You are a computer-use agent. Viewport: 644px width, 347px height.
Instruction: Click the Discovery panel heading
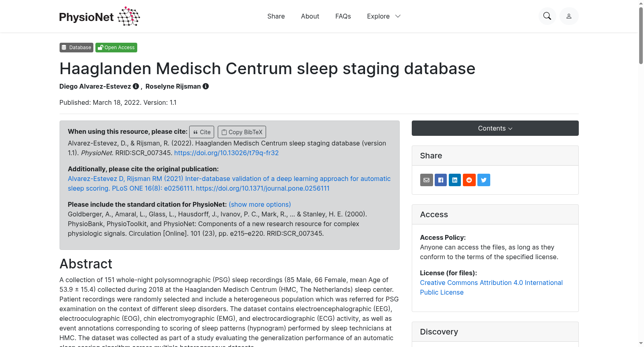[439, 332]
